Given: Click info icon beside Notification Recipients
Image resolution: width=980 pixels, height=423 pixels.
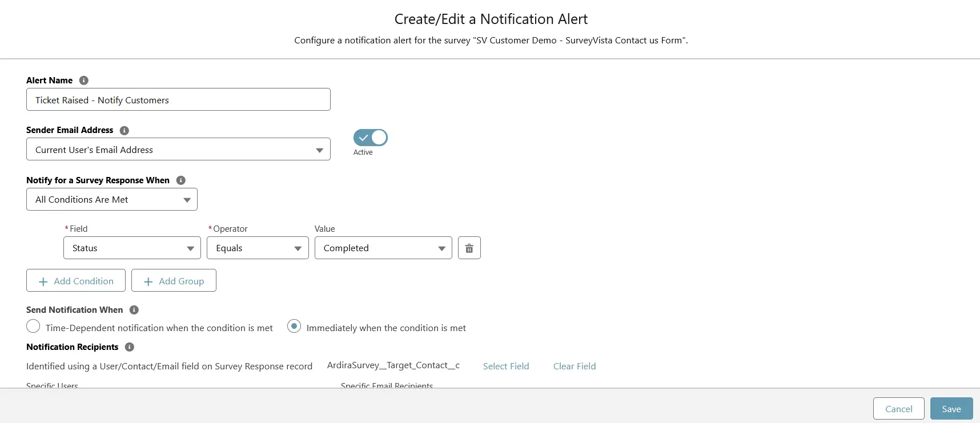Looking at the screenshot, I should click(130, 347).
